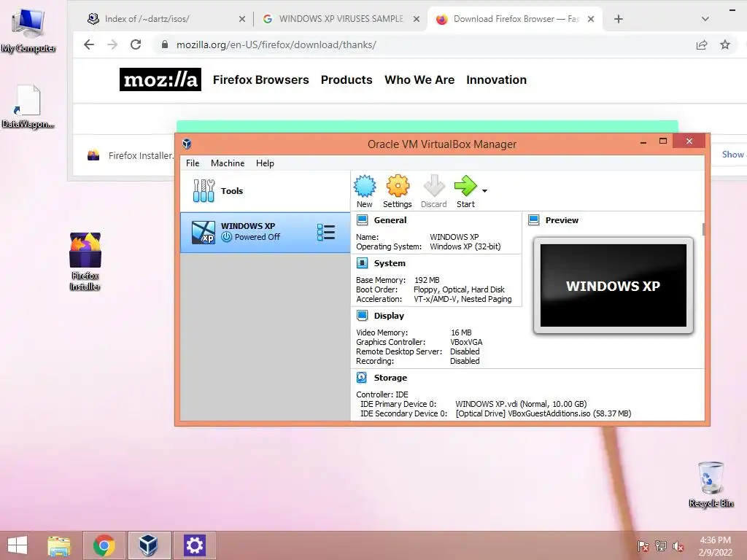
Task: Click the Chrome share page icon
Action: (702, 44)
